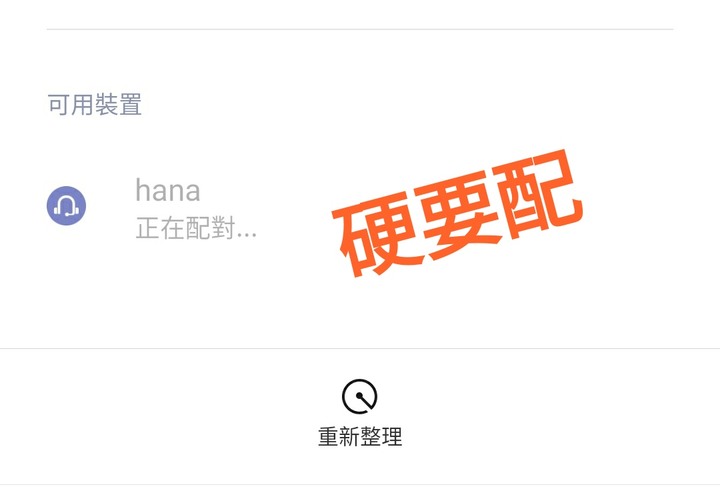Screen dimensions: 720x487
Task: Tap the letter h in hana
Action: 143,190
